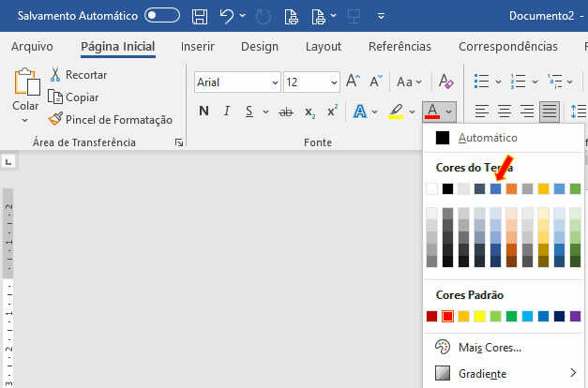
Task: Click the Increase Font Size icon
Action: point(353,81)
